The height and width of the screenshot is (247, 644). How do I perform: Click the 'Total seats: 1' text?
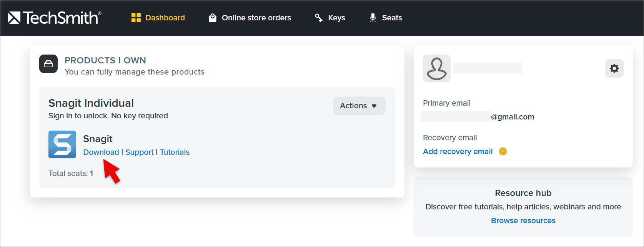point(71,173)
